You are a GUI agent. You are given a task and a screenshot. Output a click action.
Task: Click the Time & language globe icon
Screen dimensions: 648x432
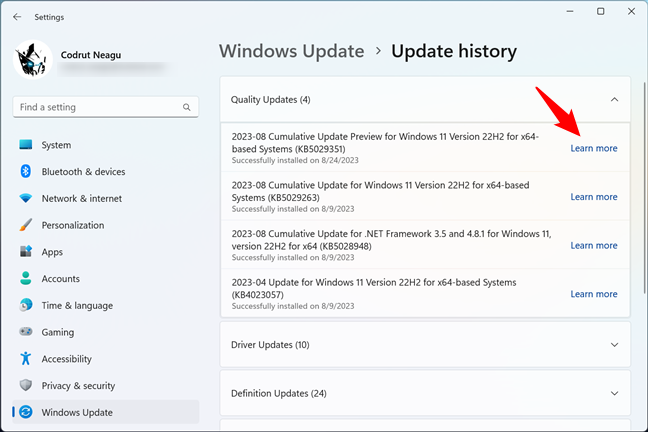tap(26, 305)
